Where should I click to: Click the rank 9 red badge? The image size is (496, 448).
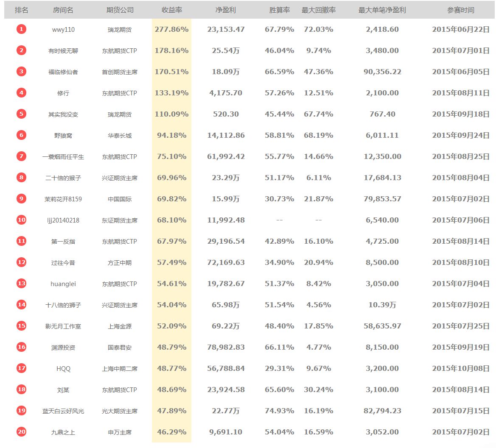coord(21,198)
